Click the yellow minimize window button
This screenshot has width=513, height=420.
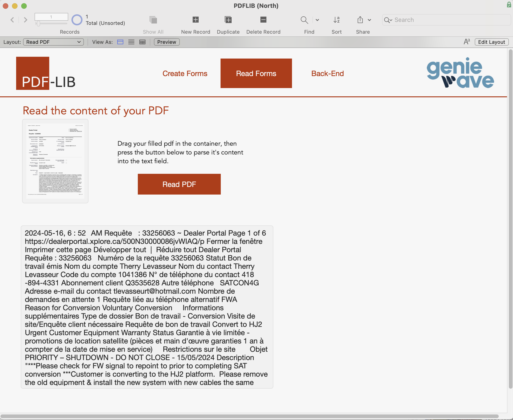15,6
